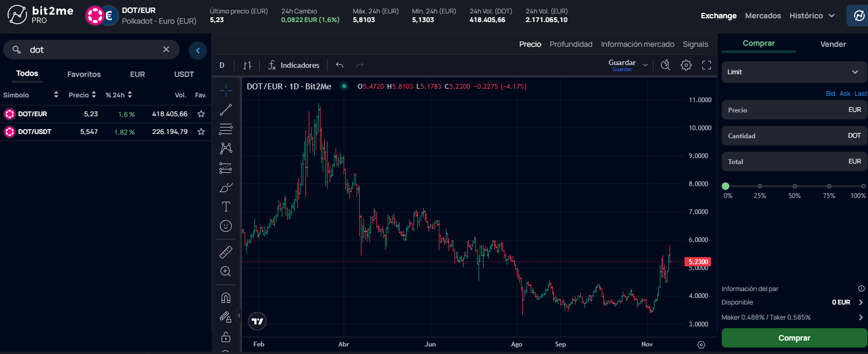Screen dimensions: 868x354
Task: Open the Indicadores menu
Action: 294,65
